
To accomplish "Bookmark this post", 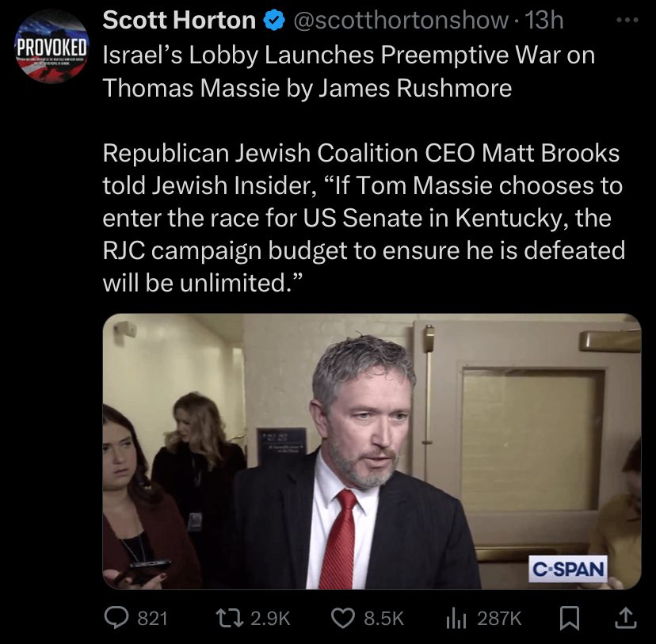I will [570, 618].
